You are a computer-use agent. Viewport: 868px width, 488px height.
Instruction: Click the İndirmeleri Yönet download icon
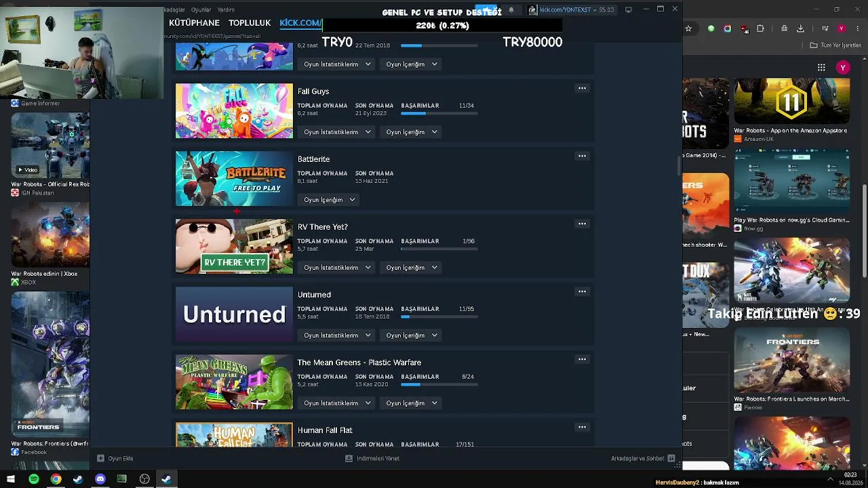click(x=349, y=458)
